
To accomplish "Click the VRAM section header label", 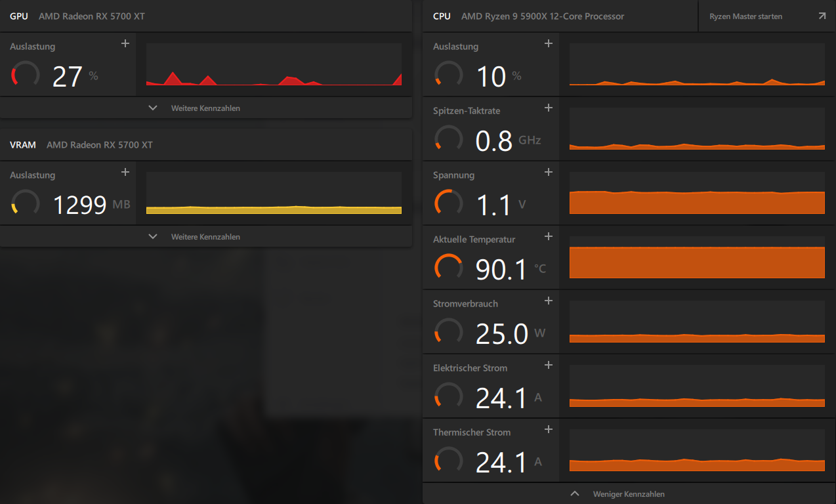I will point(23,144).
